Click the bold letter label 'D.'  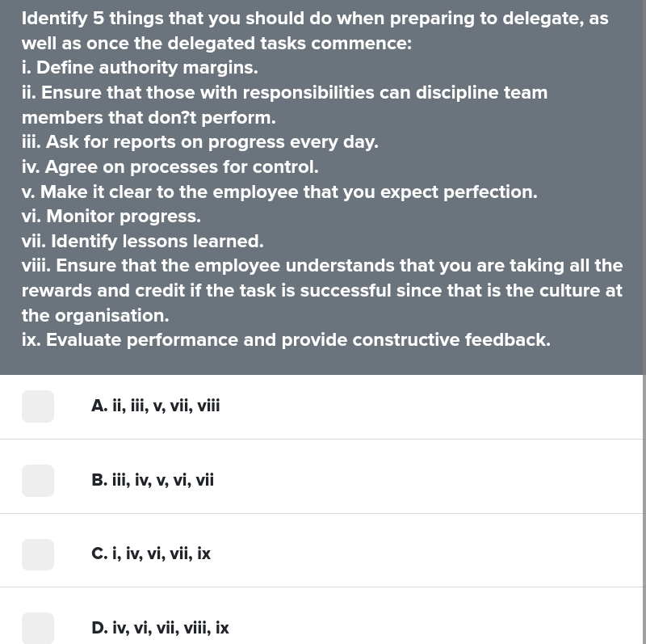(99, 628)
